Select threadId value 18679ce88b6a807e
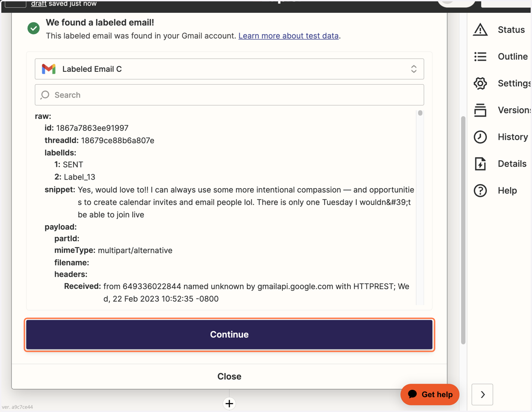 point(117,140)
